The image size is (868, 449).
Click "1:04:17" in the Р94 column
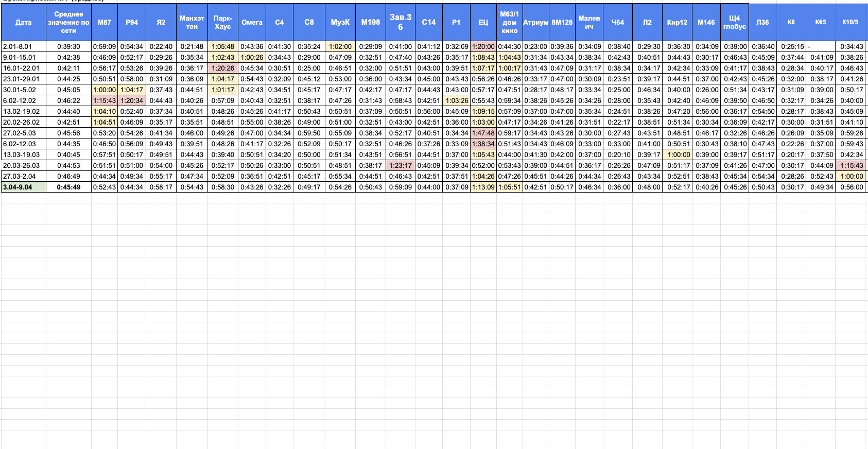pos(132,90)
